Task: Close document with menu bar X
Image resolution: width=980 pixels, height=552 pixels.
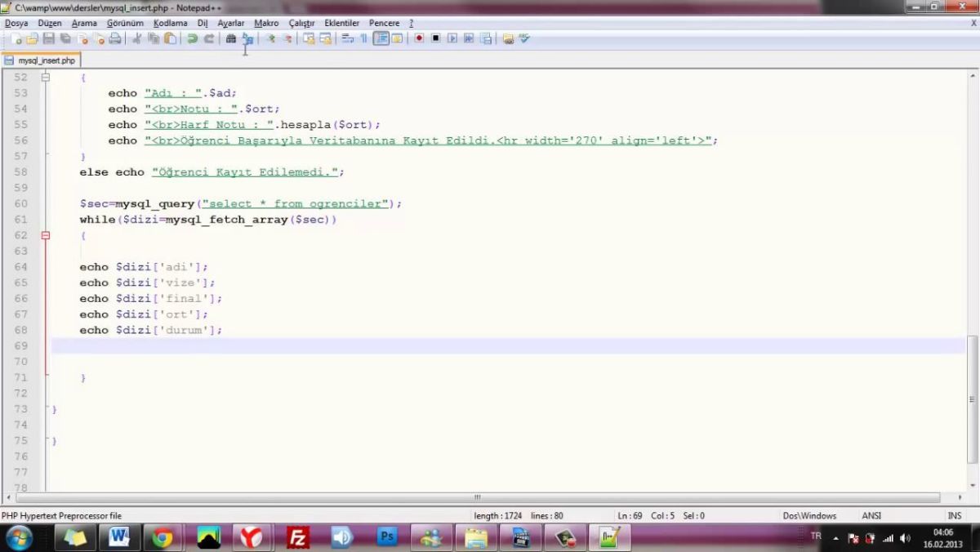Action: pos(973,23)
